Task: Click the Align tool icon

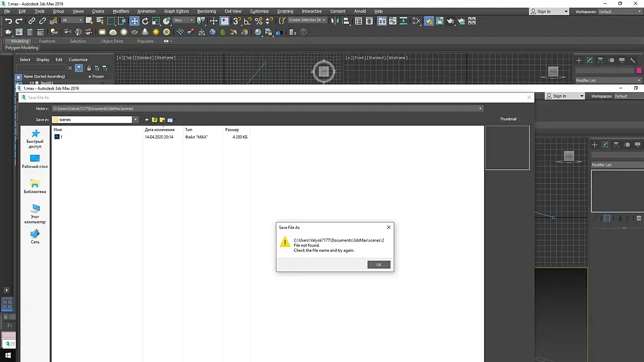Action: [346, 21]
